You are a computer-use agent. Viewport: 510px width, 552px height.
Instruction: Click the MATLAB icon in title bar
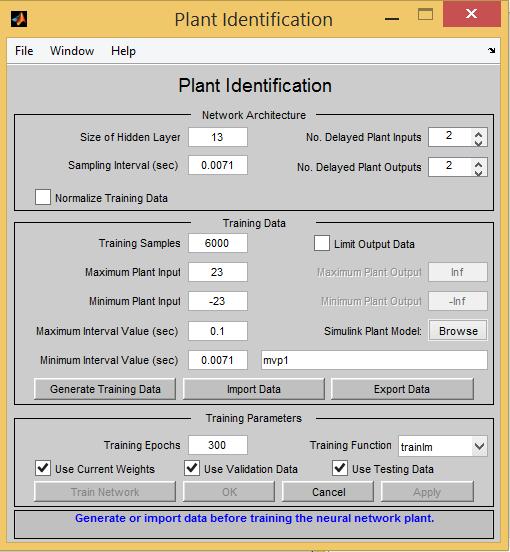pos(19,19)
